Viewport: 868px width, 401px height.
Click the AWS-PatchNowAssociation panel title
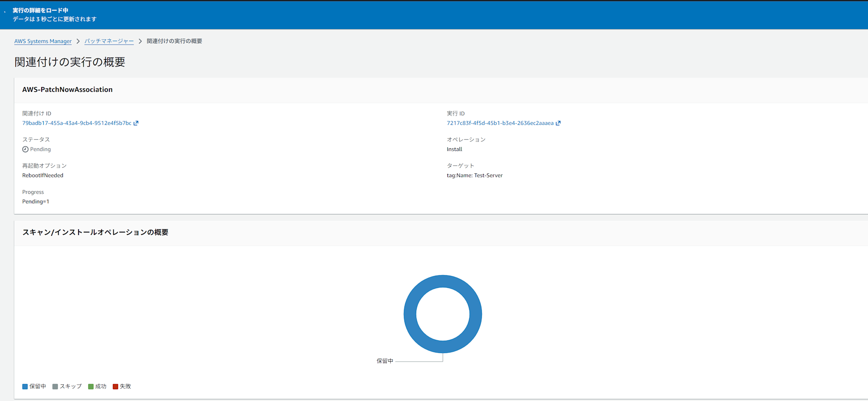67,90
